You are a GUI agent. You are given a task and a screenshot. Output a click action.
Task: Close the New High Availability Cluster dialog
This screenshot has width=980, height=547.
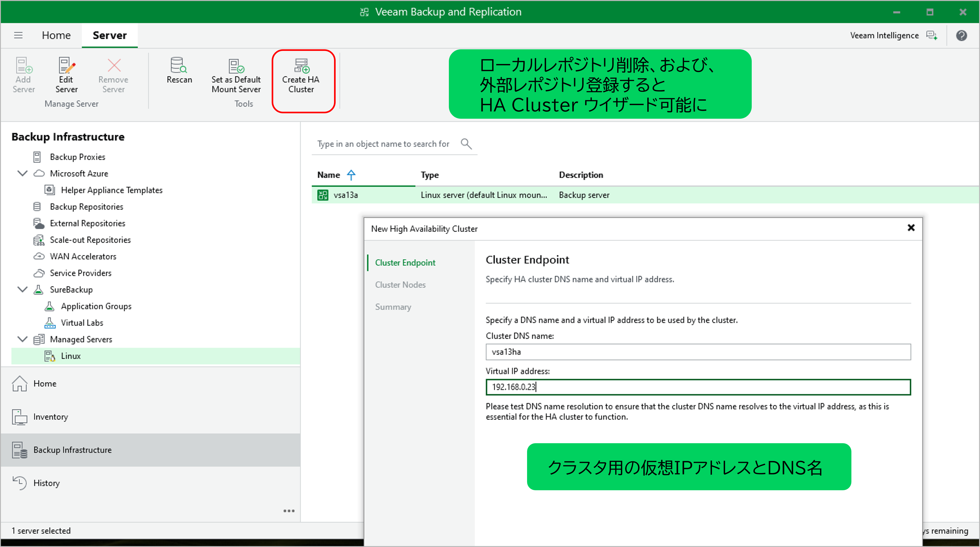911,228
